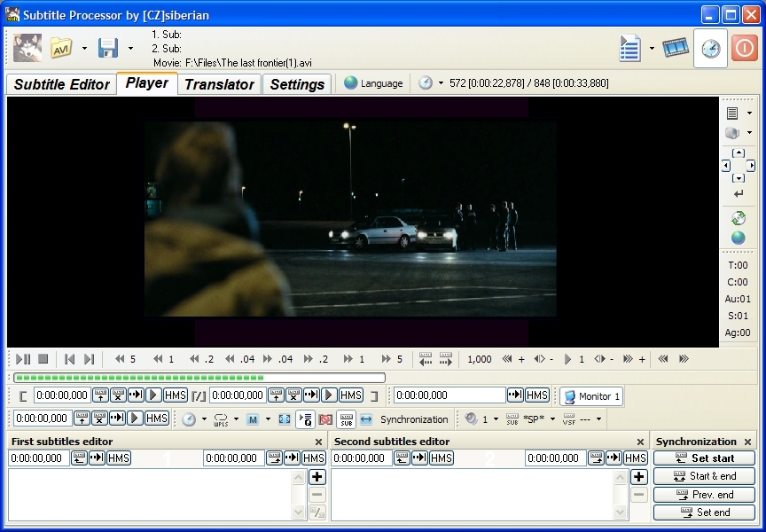The height and width of the screenshot is (532, 766).
Task: Click the Set end button
Action: (705, 512)
